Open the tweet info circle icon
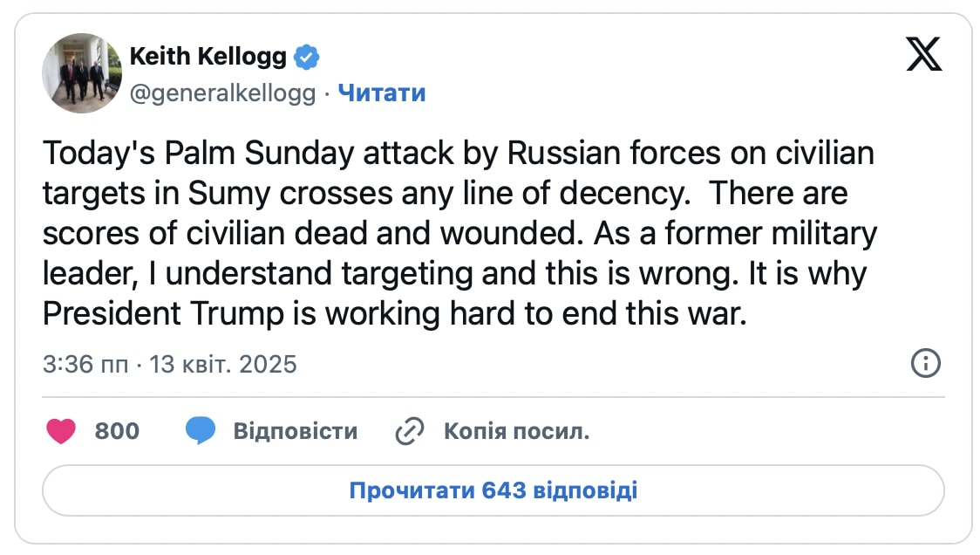The image size is (980, 555). pos(925,363)
